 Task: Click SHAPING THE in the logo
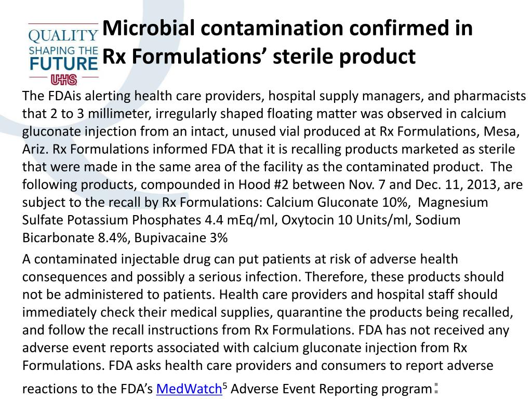click(63, 50)
